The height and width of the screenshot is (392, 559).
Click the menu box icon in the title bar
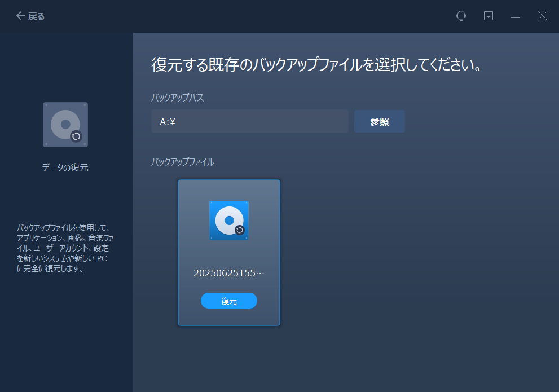pos(488,16)
